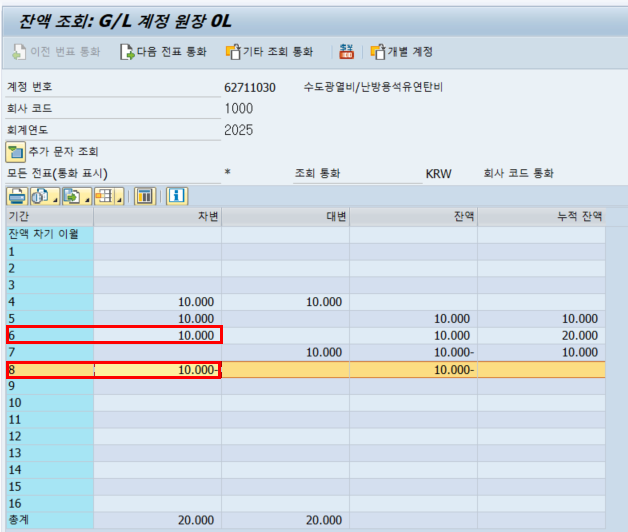This screenshot has width=628, height=532.
Task: Open the views dropdown in table toolbar
Action: click(45, 196)
